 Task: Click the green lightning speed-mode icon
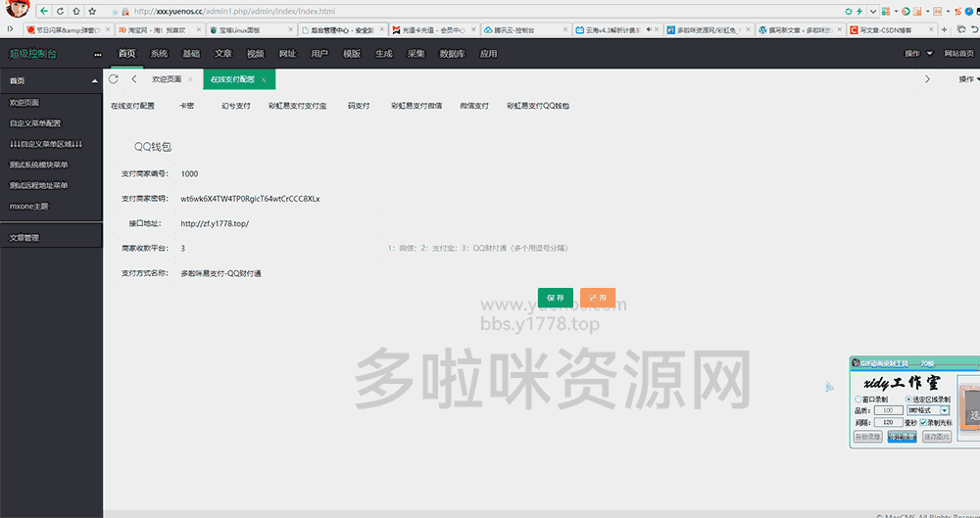pos(860,11)
